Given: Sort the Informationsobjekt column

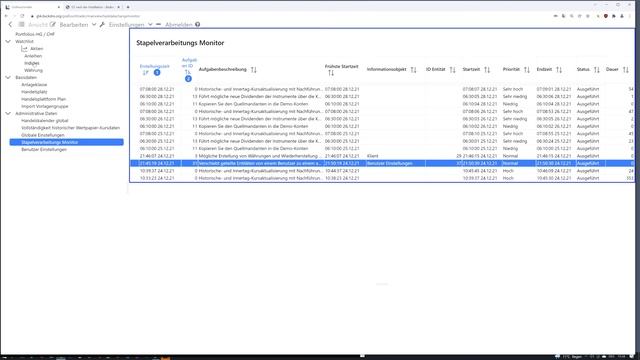Looking at the screenshot, I should (x=413, y=70).
